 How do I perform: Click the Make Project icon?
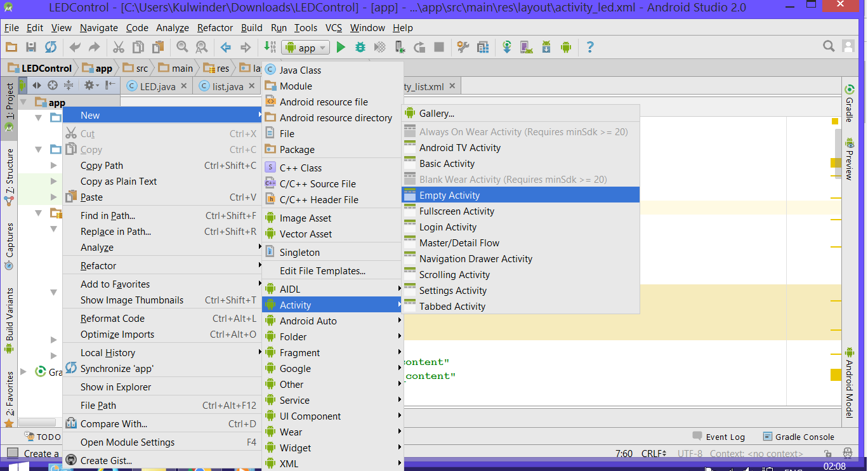[x=269, y=47]
